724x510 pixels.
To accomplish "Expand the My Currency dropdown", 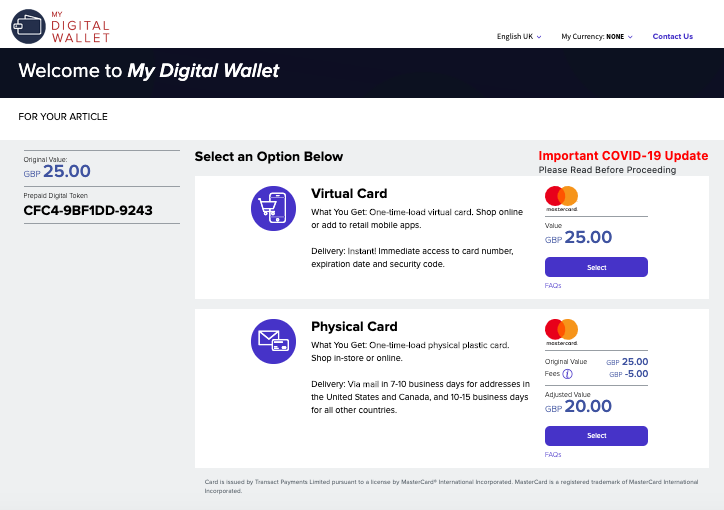I will [597, 36].
